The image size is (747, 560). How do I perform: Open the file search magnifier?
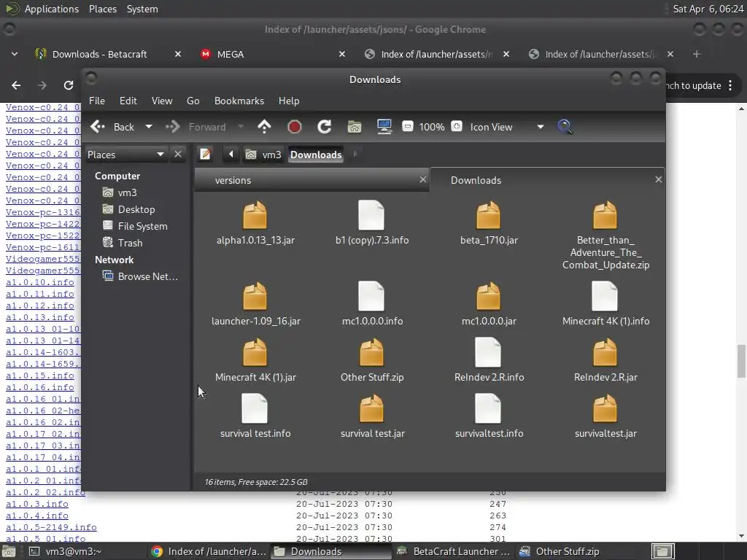pos(565,127)
